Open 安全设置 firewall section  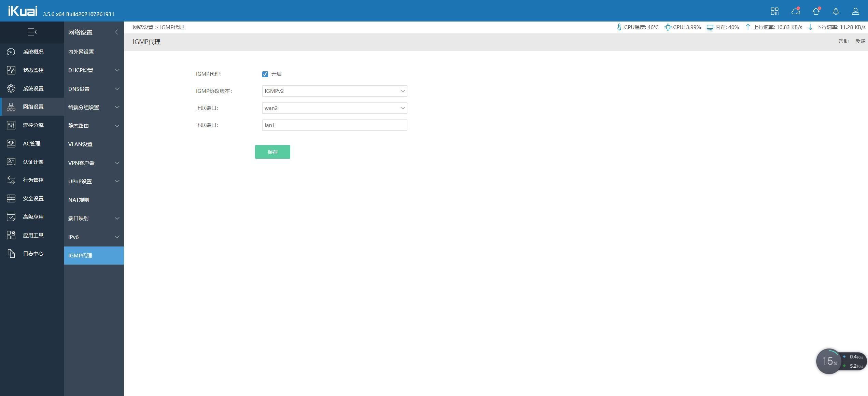click(x=33, y=198)
